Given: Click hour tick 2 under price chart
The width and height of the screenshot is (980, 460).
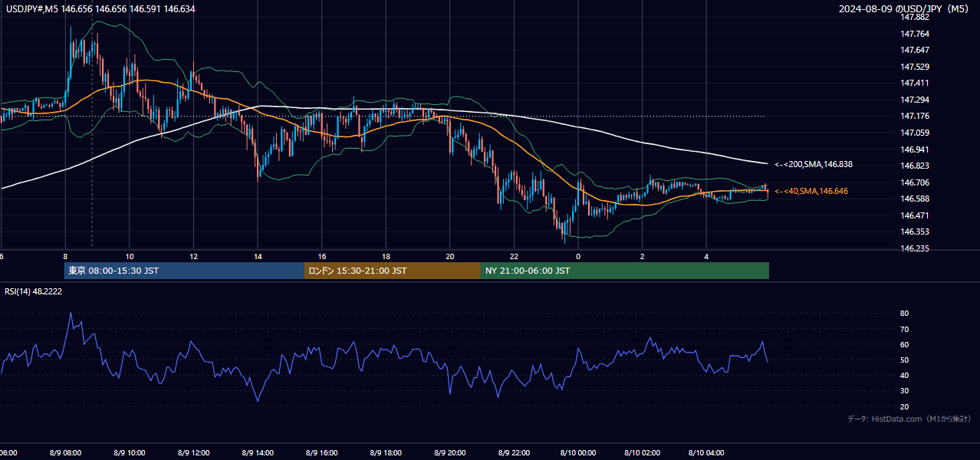Looking at the screenshot, I should (642, 256).
